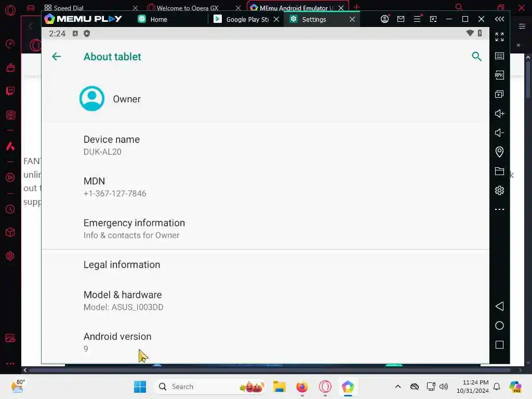Image resolution: width=532 pixels, height=399 pixels.
Task: Select the MEmu Android Emulator browser tab
Action: (x=293, y=8)
